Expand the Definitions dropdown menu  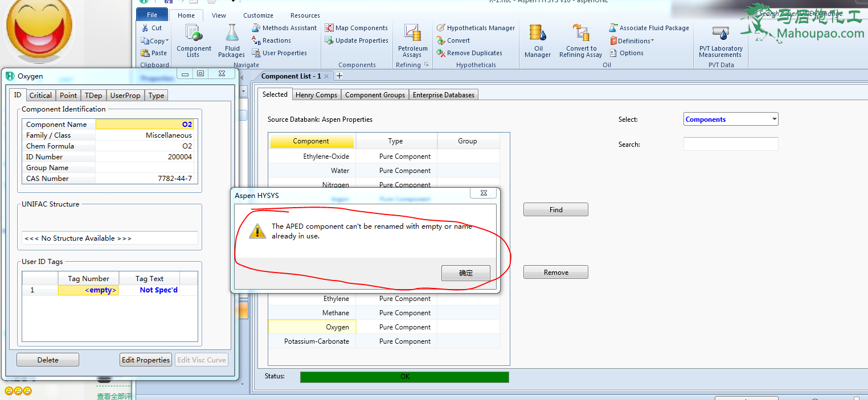pyautogui.click(x=652, y=41)
